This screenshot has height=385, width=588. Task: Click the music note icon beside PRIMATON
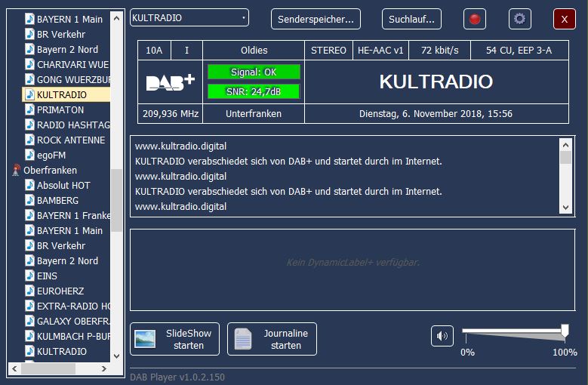coord(29,110)
